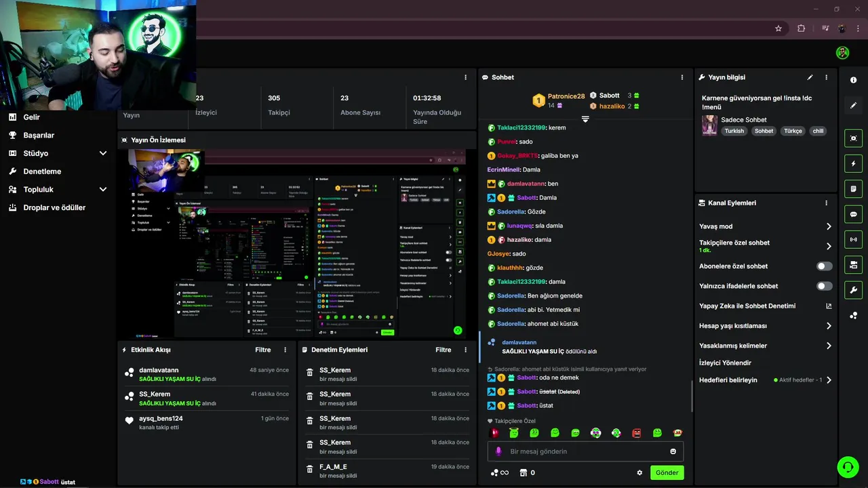Open the stats panel three-dot menu
This screenshot has height=488, width=868.
pyautogui.click(x=465, y=77)
